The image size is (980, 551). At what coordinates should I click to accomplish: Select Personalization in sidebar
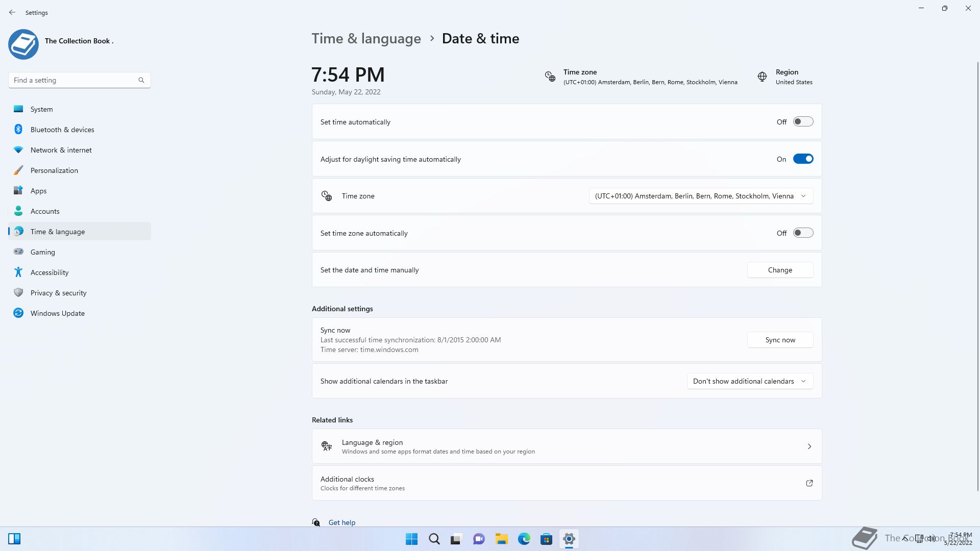click(x=80, y=170)
